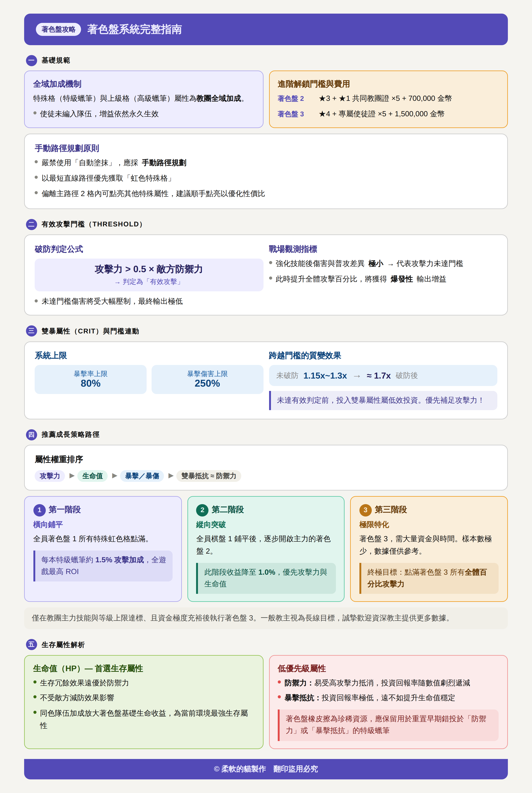Select the 攻擊力 priority tag
The height and width of the screenshot is (793, 532).
point(49,476)
